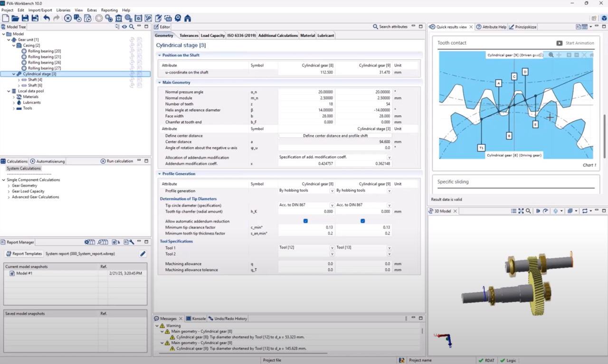Click zoom-to-fit icon in 3D Model toolbar
Image resolution: width=608 pixels, height=364 pixels.
pyautogui.click(x=521, y=211)
